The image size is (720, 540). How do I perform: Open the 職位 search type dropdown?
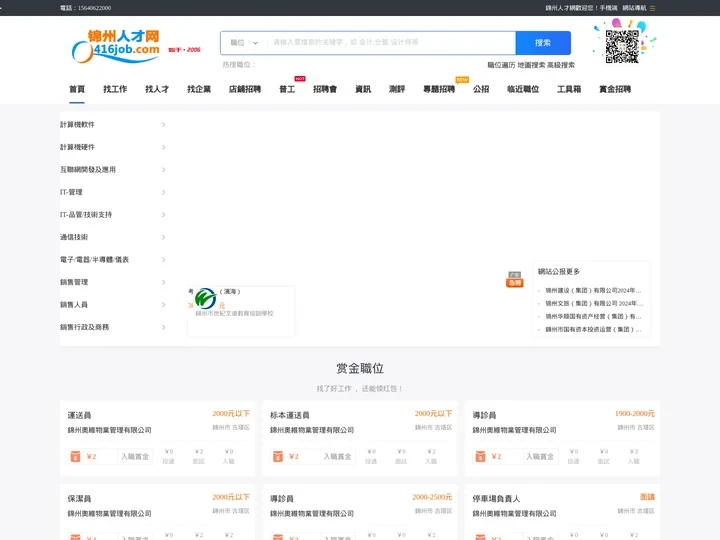pyautogui.click(x=244, y=43)
